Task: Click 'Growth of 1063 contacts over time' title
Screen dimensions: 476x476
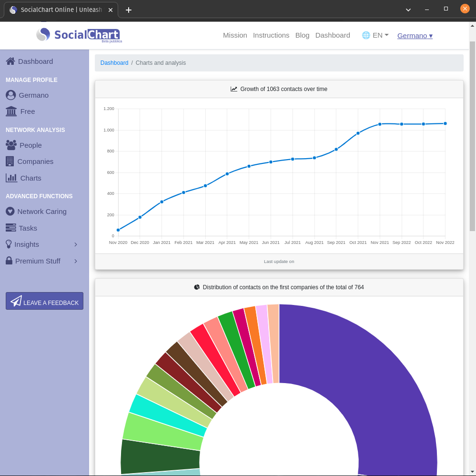Action: click(284, 89)
